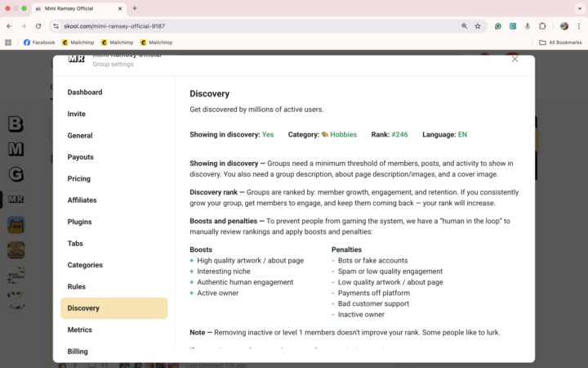The image size is (588, 368).
Task: Click the EN language value
Action: point(462,134)
